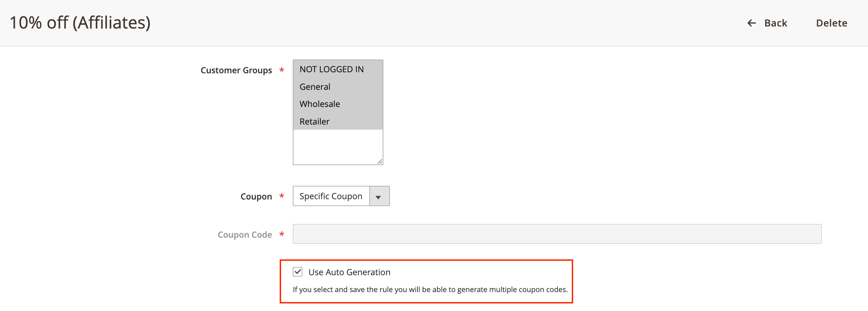868x311 pixels.
Task: Click the resize grip on Customer Groups box
Action: click(x=380, y=162)
